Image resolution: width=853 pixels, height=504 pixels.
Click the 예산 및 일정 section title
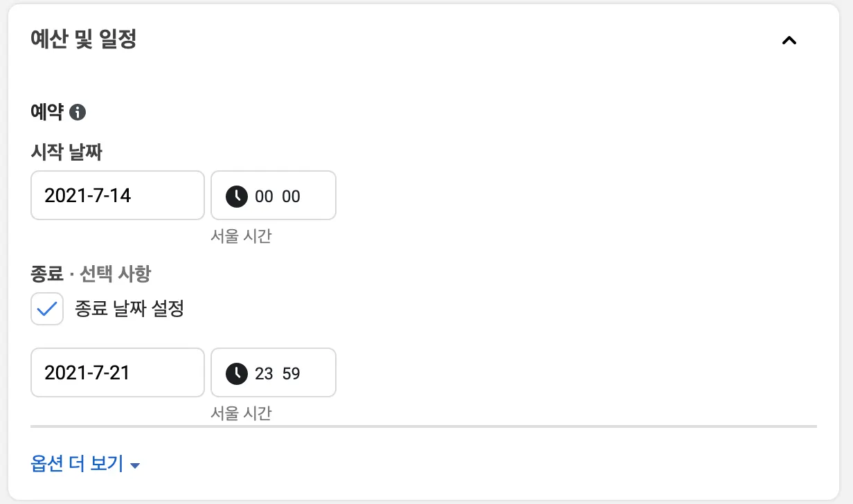click(x=84, y=39)
